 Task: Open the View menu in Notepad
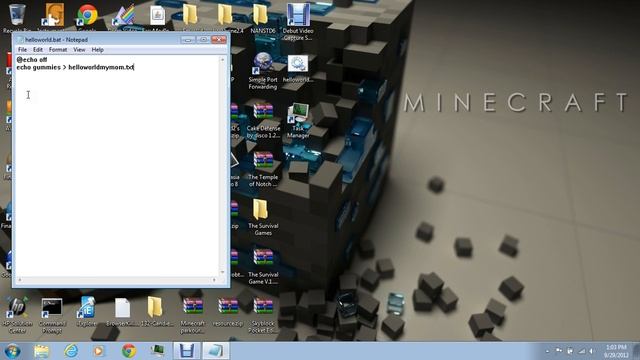click(79, 49)
